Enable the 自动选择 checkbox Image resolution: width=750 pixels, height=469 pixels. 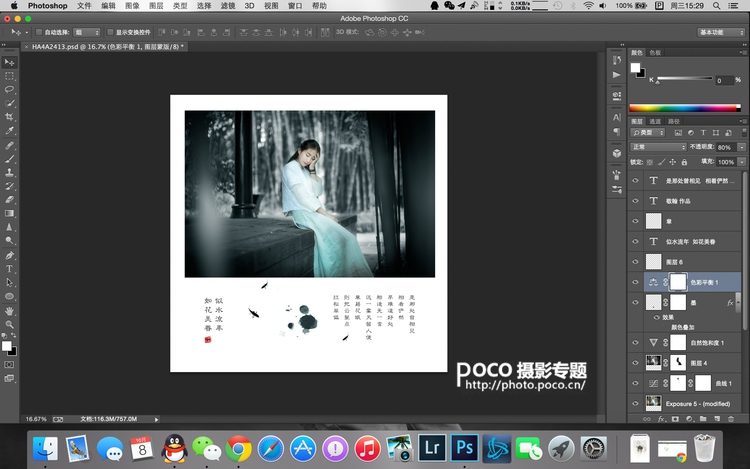pyautogui.click(x=39, y=32)
